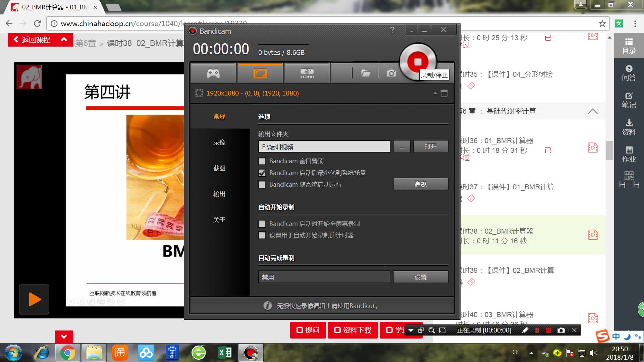Open the recording bar dropdown arrow
Viewport: 644px width, 362px height.
(411, 330)
